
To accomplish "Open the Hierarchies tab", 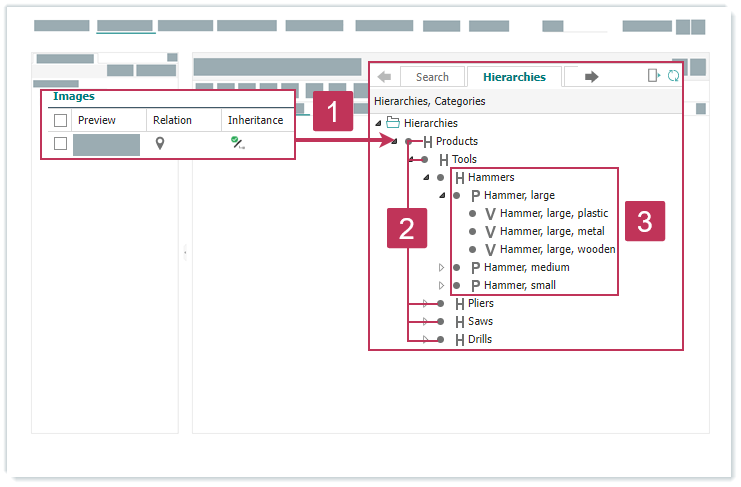I will click(x=514, y=77).
